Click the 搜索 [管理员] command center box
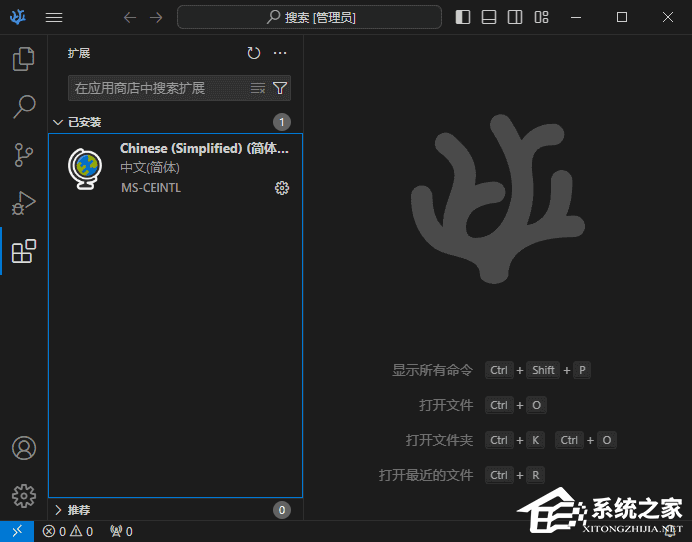This screenshot has height=542, width=692. click(309, 17)
